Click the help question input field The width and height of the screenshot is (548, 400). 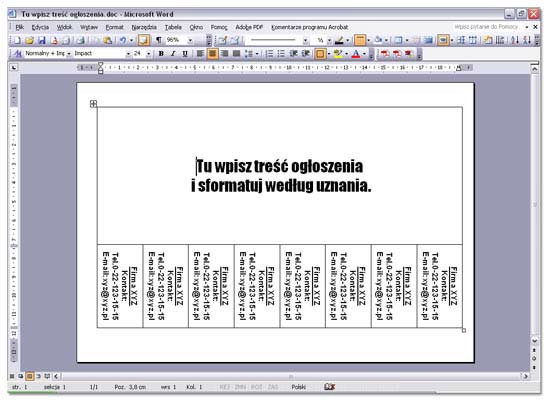pyautogui.click(x=486, y=27)
